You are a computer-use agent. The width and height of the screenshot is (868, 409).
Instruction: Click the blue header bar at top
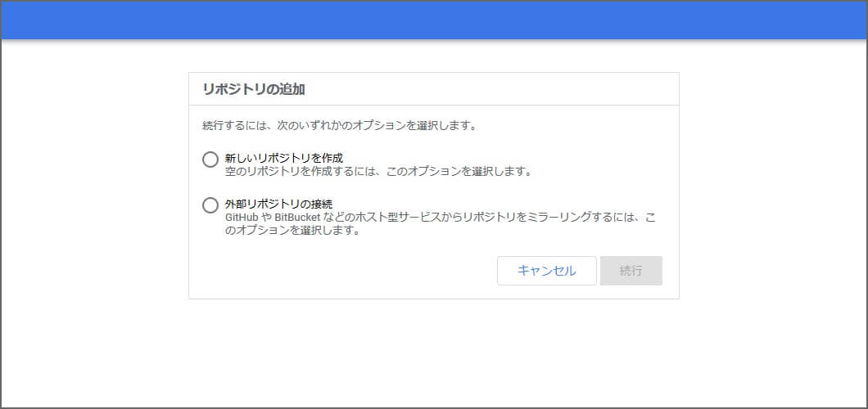pyautogui.click(x=434, y=20)
